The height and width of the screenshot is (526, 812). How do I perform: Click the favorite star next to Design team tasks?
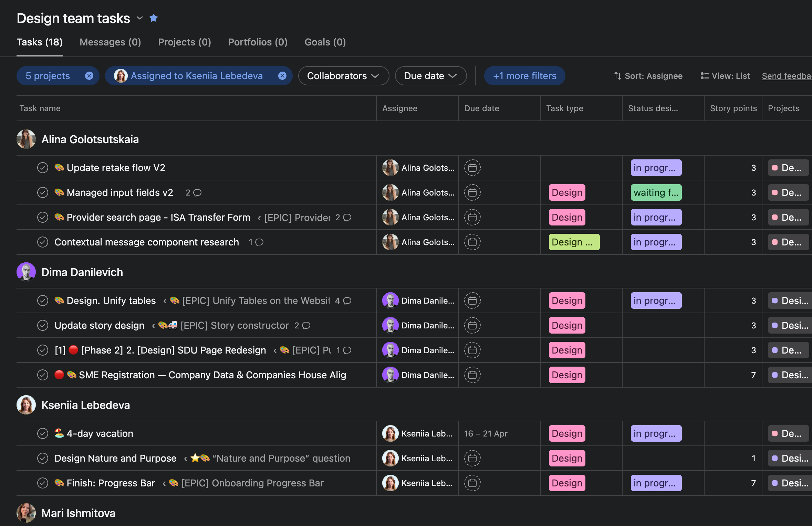coord(154,18)
